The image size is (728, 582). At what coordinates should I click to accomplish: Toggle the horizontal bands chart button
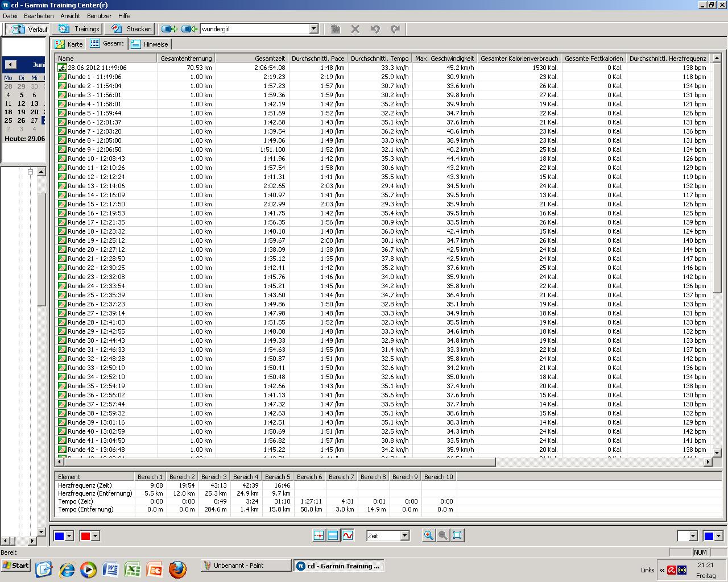pos(333,535)
